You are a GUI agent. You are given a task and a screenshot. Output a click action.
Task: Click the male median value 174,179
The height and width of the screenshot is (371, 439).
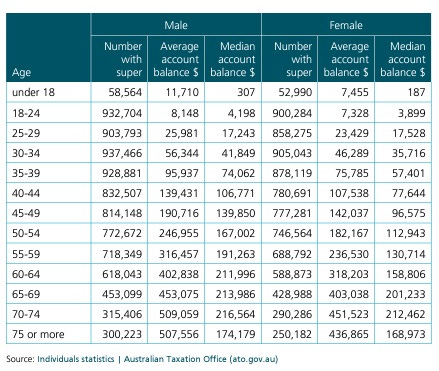point(236,334)
